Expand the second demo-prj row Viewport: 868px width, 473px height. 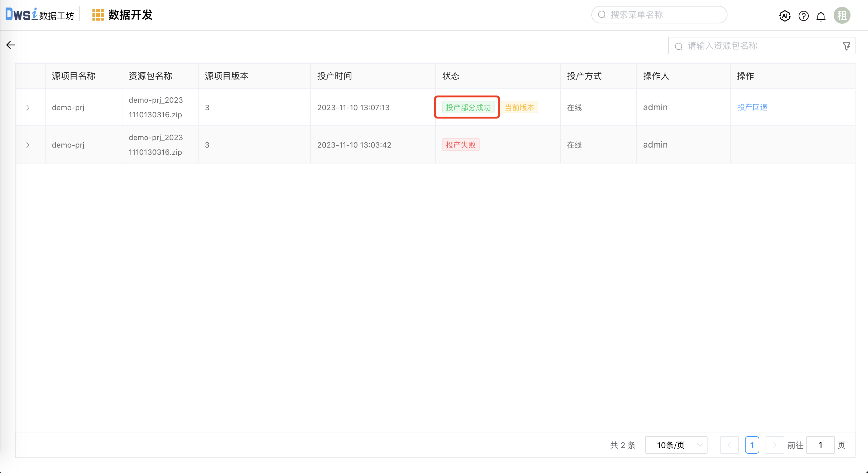point(28,145)
